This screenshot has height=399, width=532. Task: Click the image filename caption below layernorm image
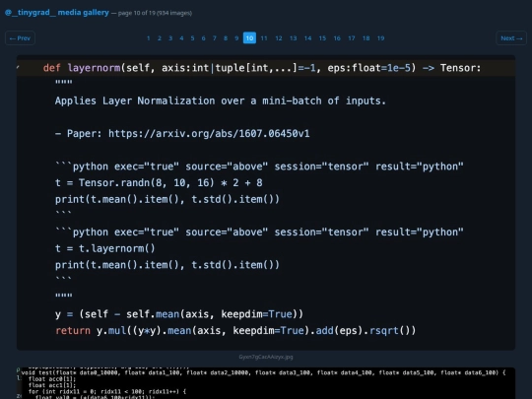266,357
